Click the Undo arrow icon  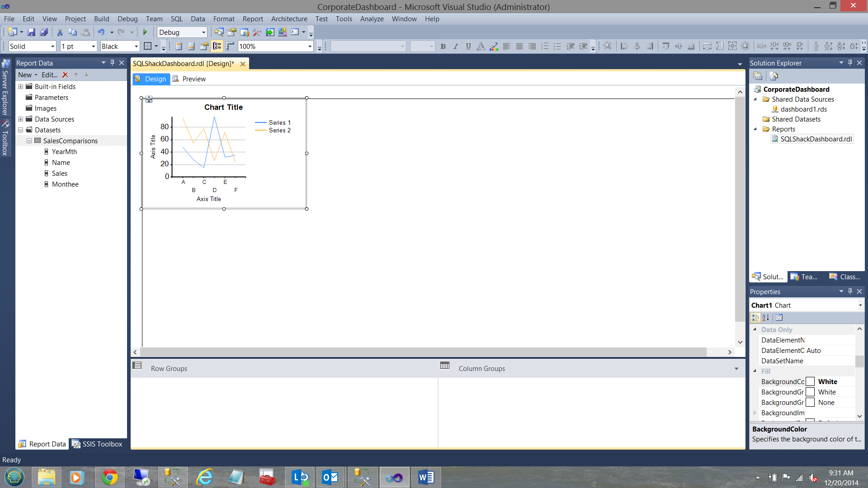[x=101, y=32]
